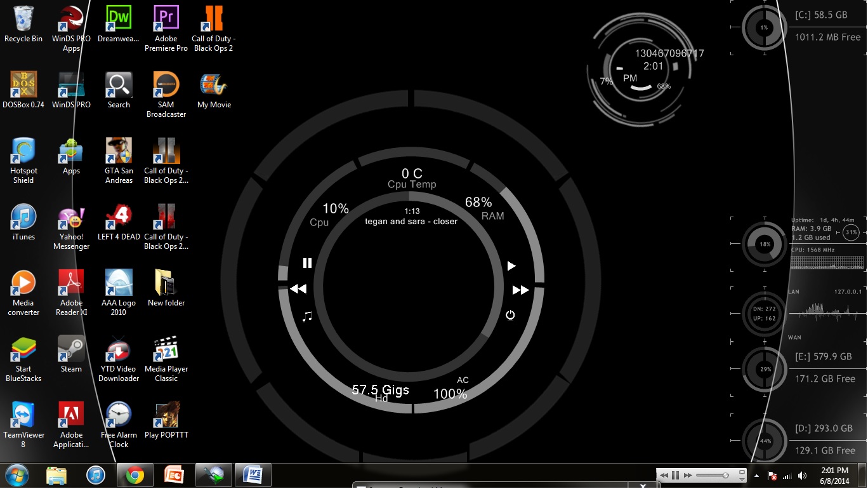The image size is (868, 489).
Task: Launch the Start BlueStacks shortcut
Action: (x=23, y=359)
